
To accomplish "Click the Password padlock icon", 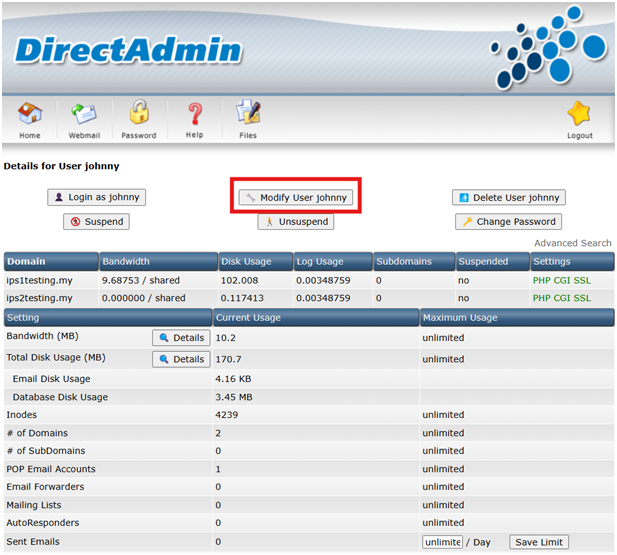I will (x=138, y=114).
